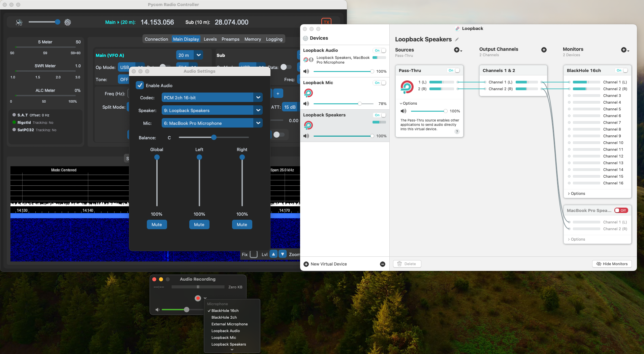Edit Loopback Speakers name with pencil icon

457,39
